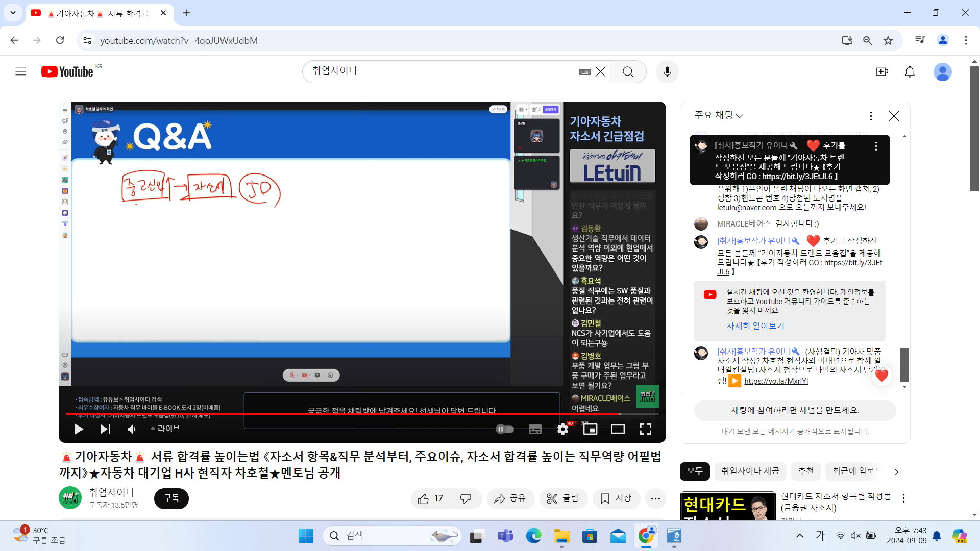Start voice search with microphone
The image size is (980, 551).
[x=667, y=72]
